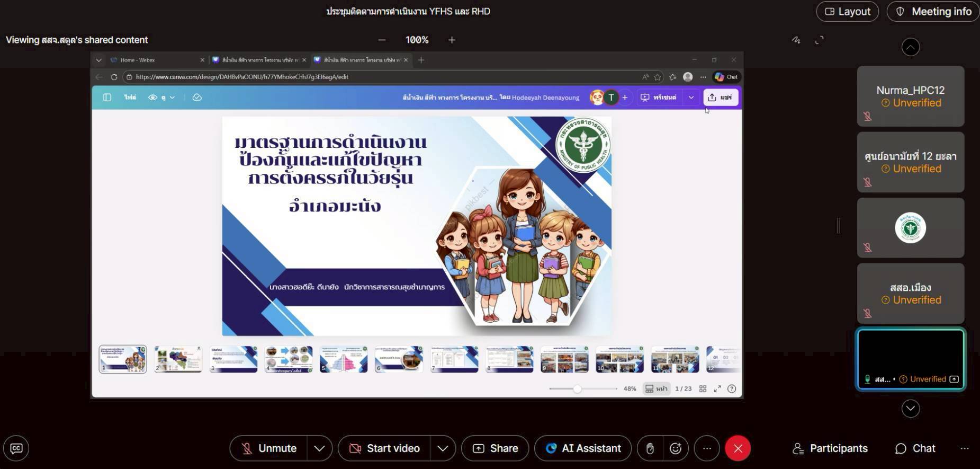Click the closed captions icon

(16, 448)
